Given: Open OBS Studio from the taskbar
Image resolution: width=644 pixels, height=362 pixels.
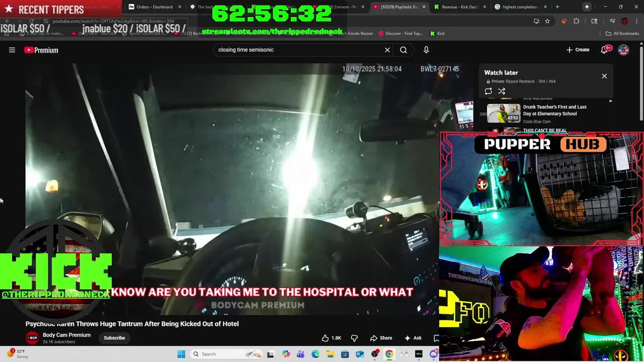Looking at the screenshot, I should 375,354.
